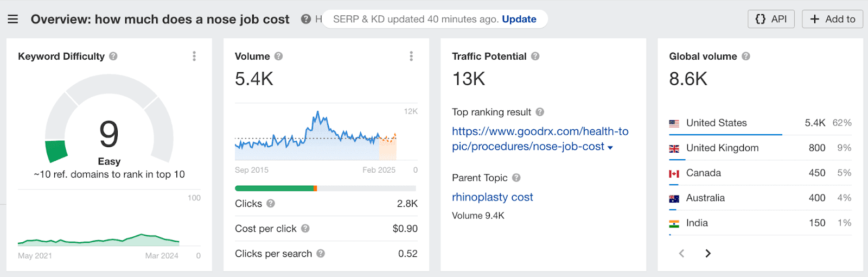
Task: Click the green clicks distribution bar
Action: click(274, 188)
